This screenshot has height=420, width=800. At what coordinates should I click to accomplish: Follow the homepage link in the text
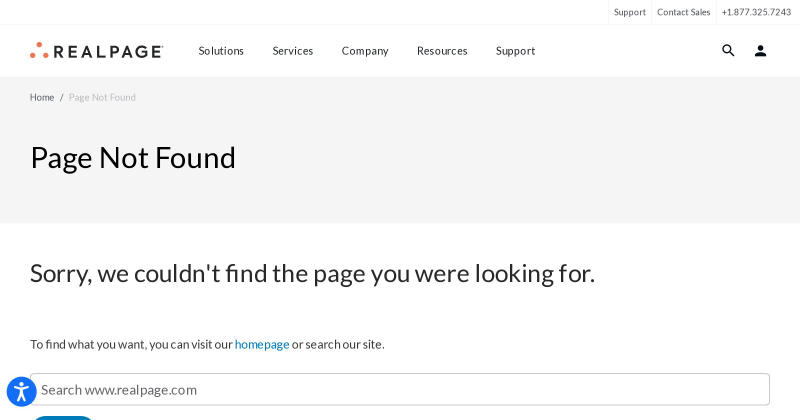[x=262, y=344]
